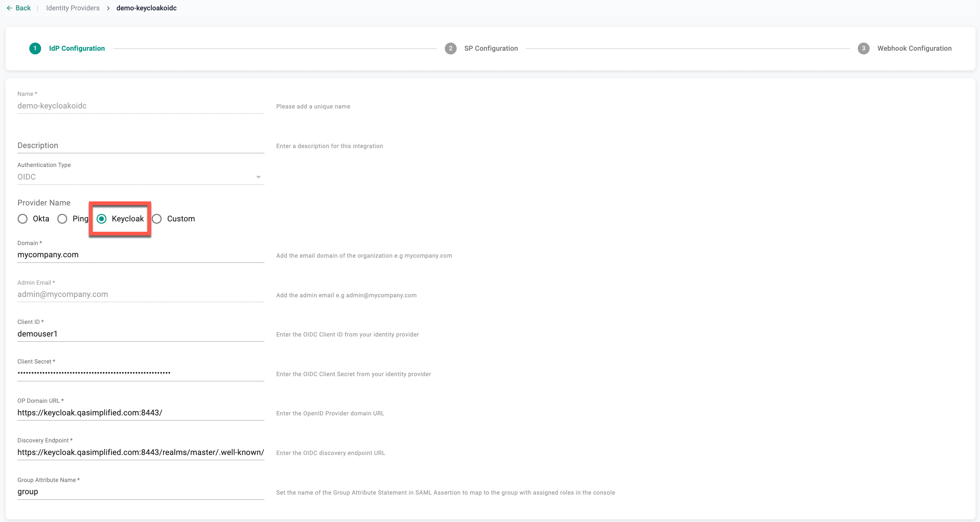Focus the Client Secret field

coord(141,373)
